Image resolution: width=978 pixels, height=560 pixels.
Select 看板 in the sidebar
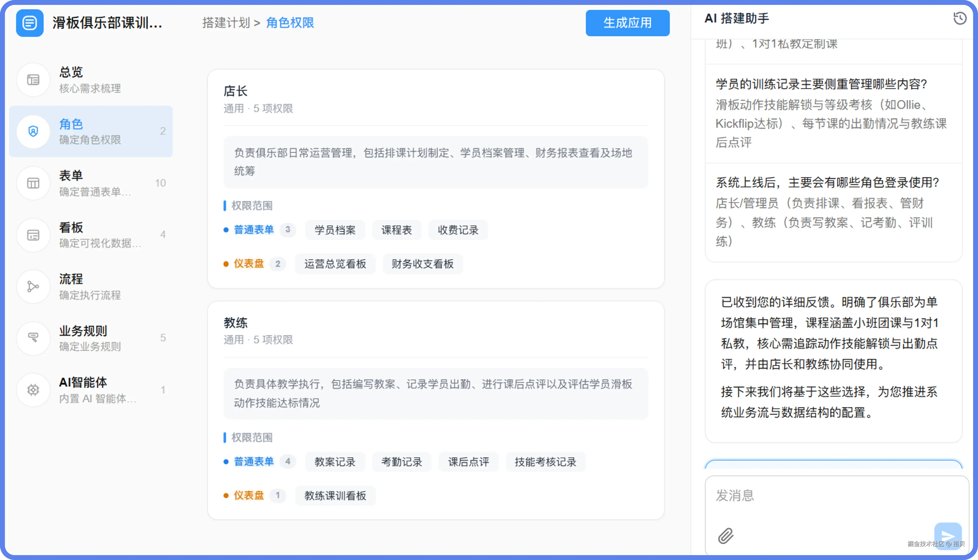[x=91, y=235]
